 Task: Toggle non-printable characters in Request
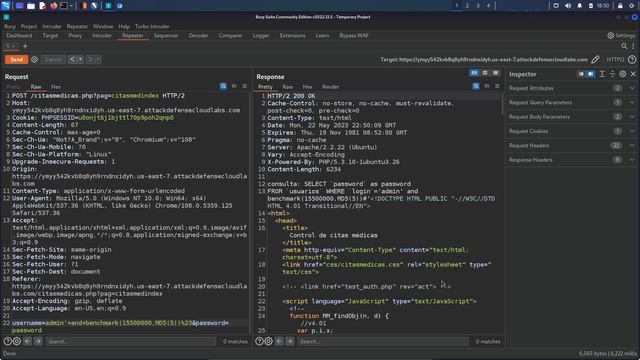click(234, 86)
